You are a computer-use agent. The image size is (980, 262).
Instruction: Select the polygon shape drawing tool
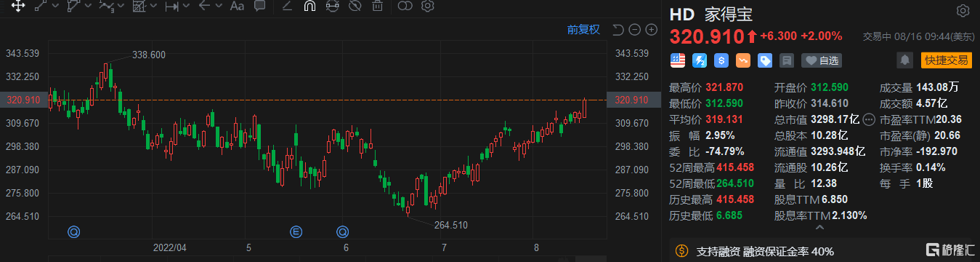pos(73,7)
